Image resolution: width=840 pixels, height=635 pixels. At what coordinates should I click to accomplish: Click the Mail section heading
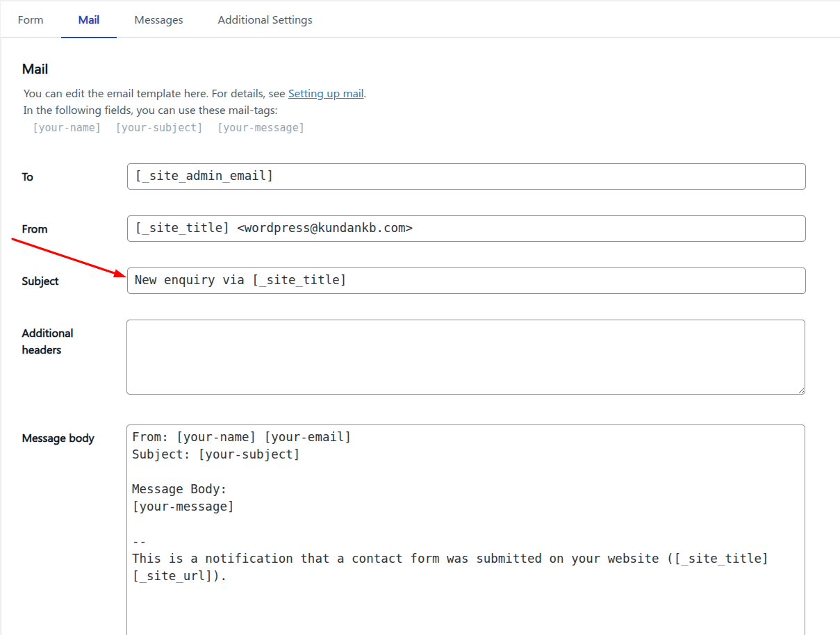point(34,69)
